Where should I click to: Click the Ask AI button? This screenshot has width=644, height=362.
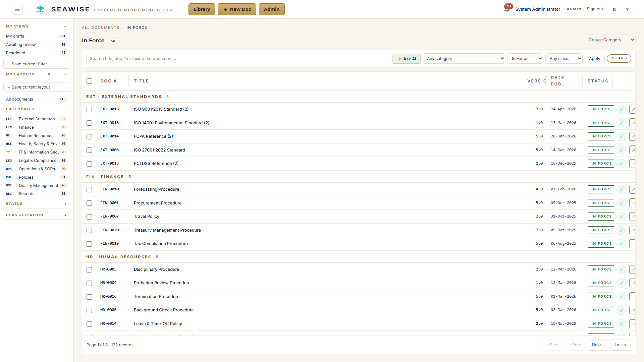point(406,59)
